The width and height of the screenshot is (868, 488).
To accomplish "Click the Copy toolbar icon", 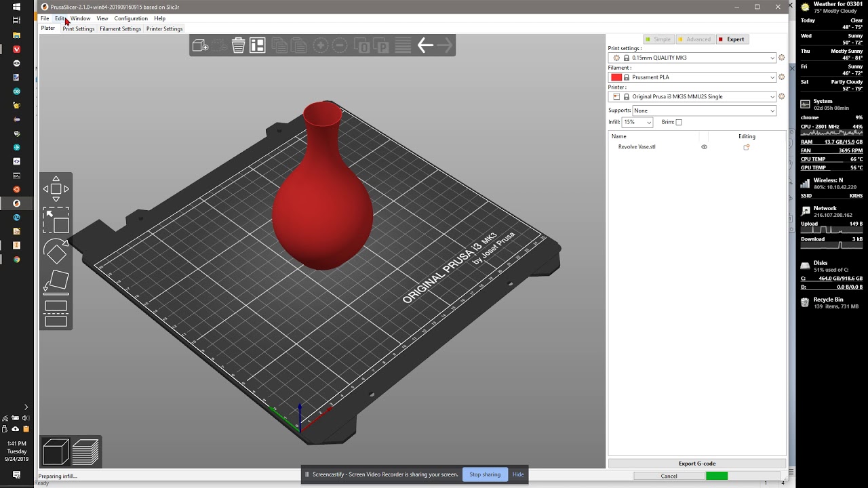I will (279, 45).
